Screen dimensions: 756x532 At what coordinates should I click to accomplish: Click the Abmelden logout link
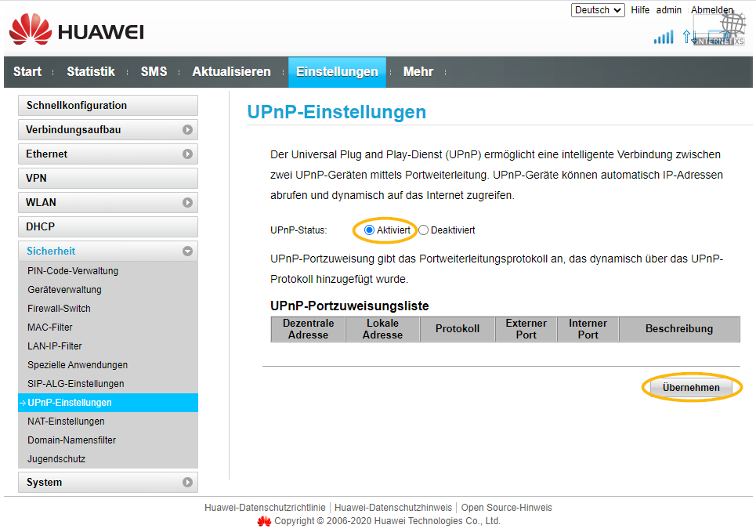pyautogui.click(x=711, y=10)
